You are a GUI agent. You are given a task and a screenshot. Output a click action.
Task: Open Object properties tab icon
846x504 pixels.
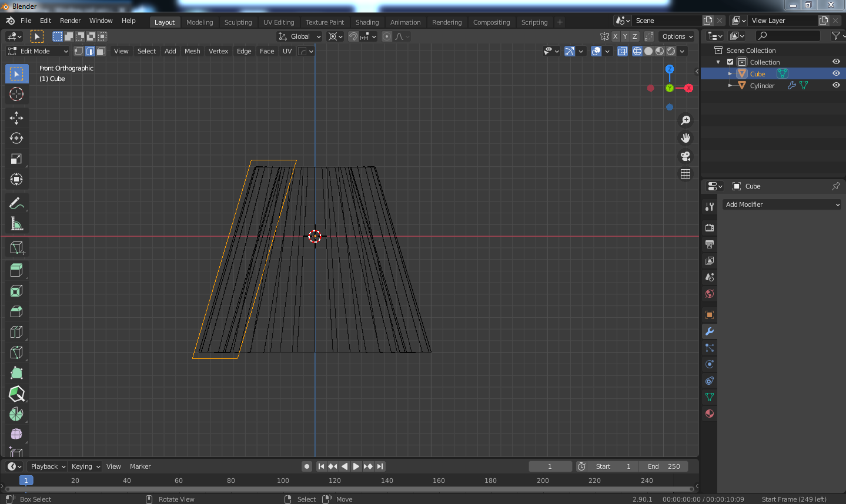click(x=710, y=315)
